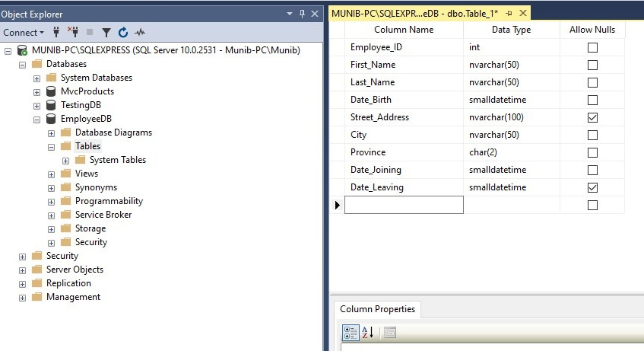Screen dimensions: 644x351
Task: Refresh Object Explorer with circular arrow icon
Action: pos(123,32)
